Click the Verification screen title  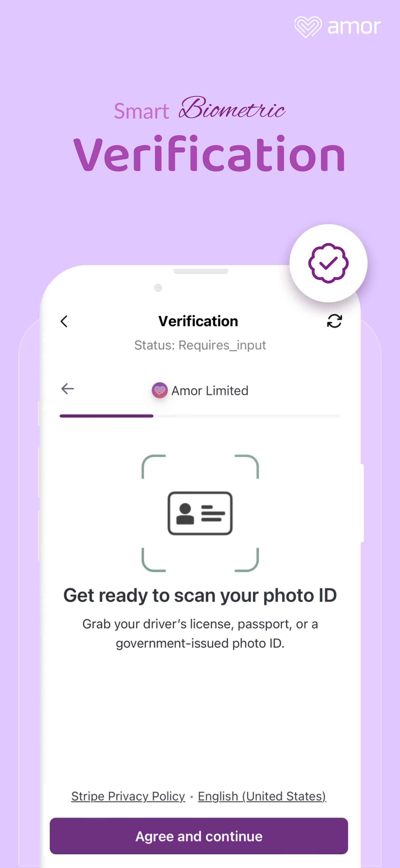point(198,321)
